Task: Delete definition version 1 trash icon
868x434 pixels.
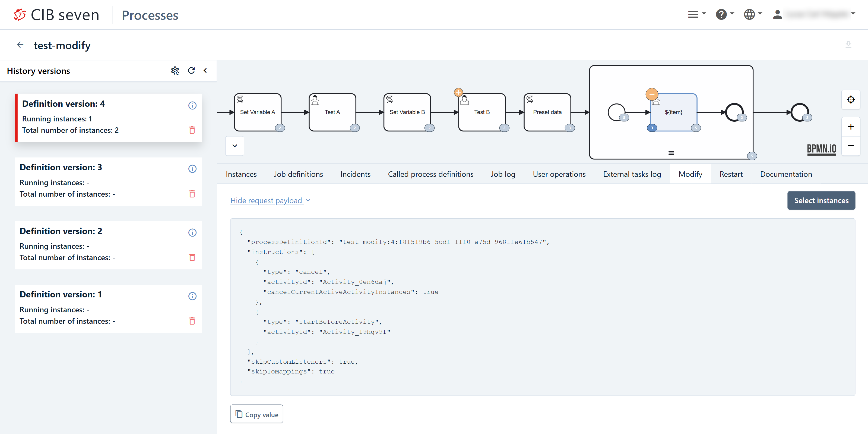Action: tap(192, 321)
